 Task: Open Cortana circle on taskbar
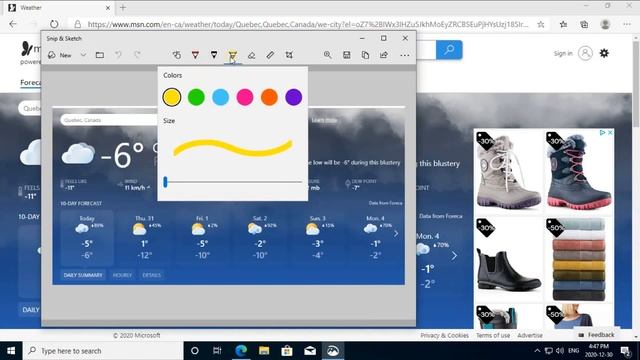click(195, 351)
